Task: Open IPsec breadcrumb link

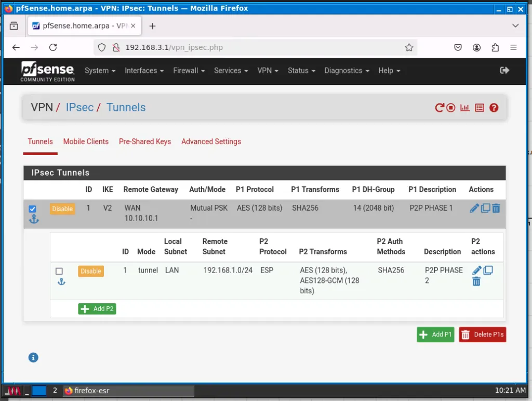Action: (x=79, y=107)
